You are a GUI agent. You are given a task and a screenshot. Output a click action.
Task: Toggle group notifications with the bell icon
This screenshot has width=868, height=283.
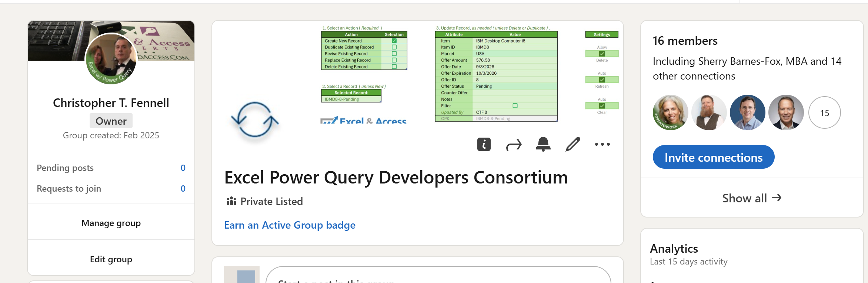point(543,144)
